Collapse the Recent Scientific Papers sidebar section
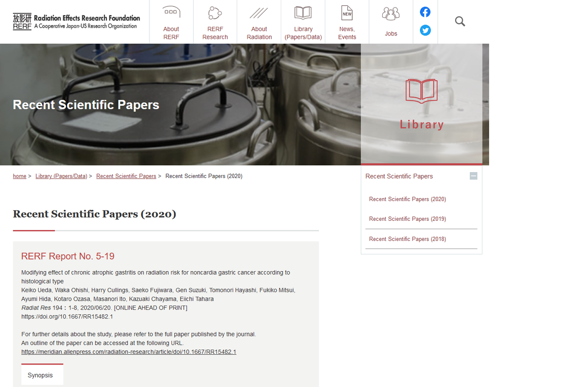The image size is (588, 387). click(473, 176)
